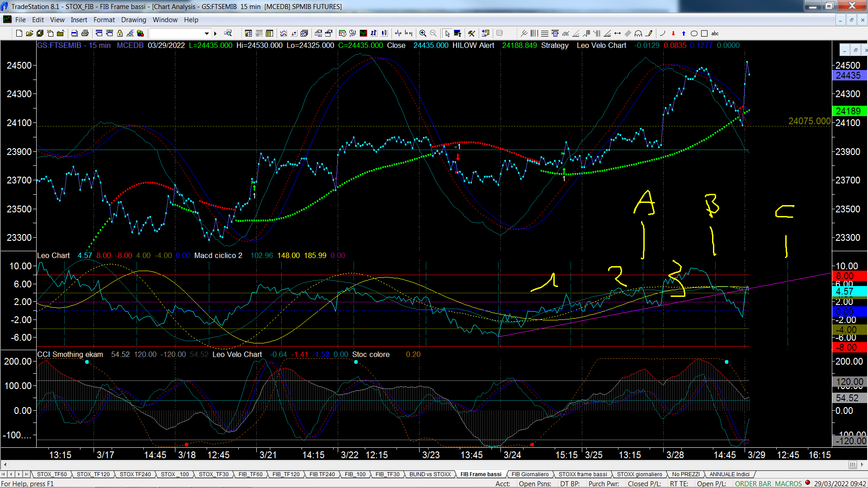Click the 24075.000 horizontal line label
This screenshot has height=488, width=868.
click(809, 121)
